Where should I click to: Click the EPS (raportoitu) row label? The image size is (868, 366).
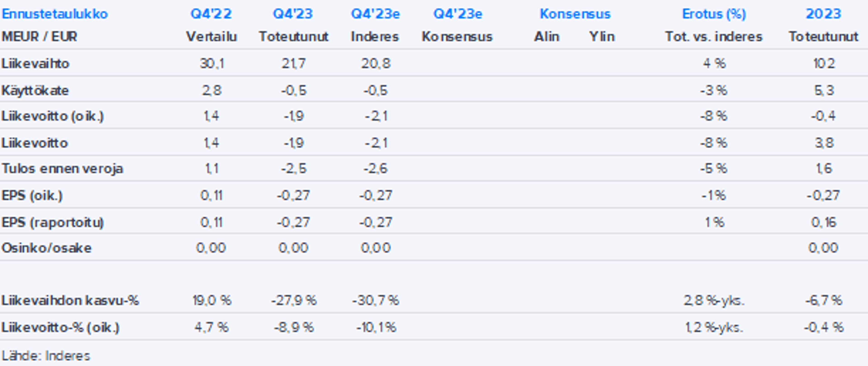click(x=53, y=223)
